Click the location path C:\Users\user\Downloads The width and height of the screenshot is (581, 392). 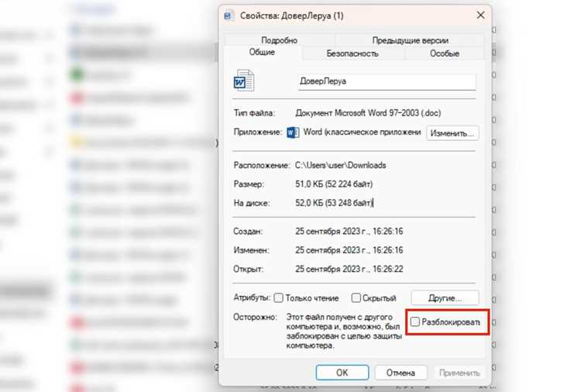coord(341,165)
